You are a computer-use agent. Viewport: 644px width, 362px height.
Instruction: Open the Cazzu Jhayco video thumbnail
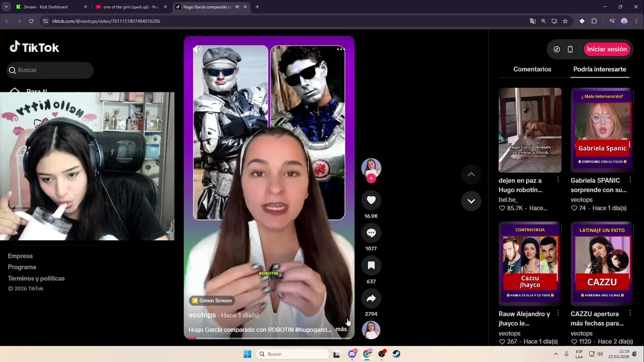(530, 263)
